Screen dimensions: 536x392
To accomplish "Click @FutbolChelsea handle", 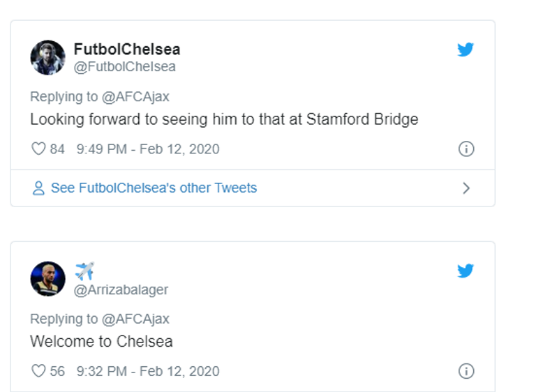I will click(x=124, y=67).
